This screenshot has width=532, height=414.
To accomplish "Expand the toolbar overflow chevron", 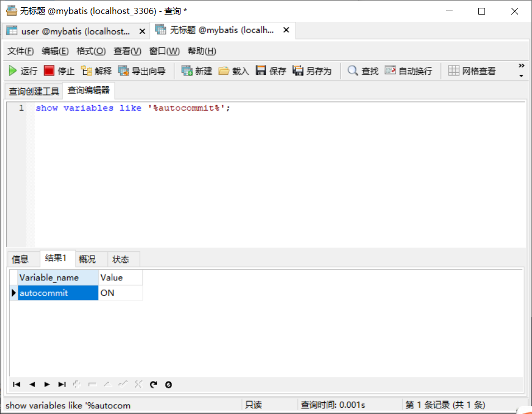I will coord(522,66).
